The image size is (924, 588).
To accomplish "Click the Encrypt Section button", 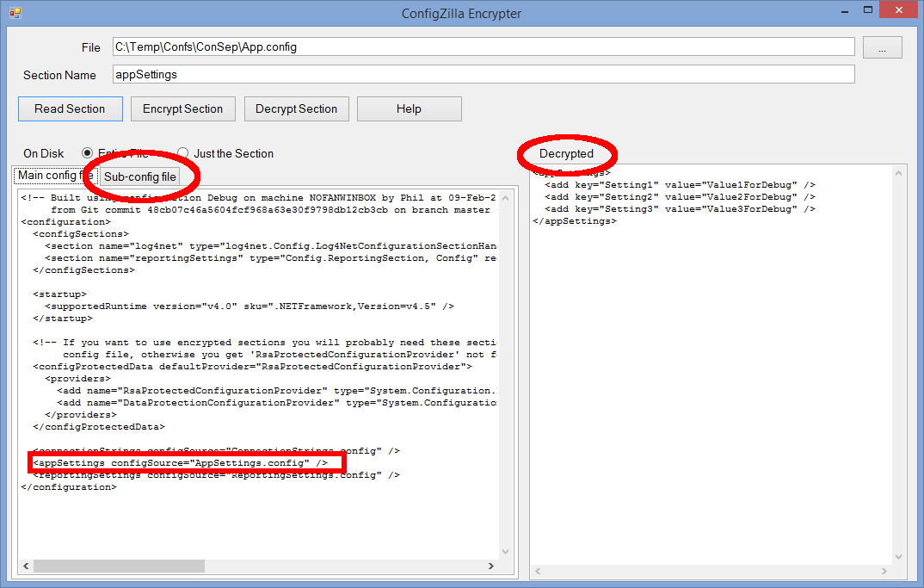I will click(x=182, y=108).
